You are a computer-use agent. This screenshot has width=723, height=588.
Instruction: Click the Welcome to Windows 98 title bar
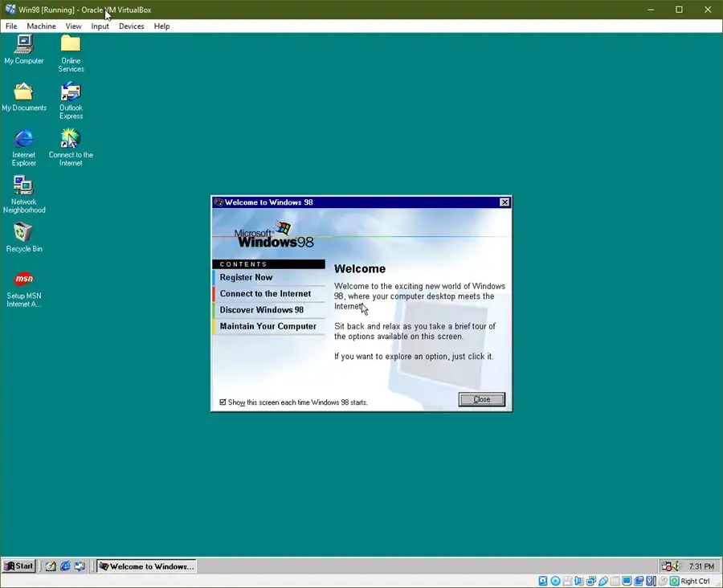(x=361, y=202)
